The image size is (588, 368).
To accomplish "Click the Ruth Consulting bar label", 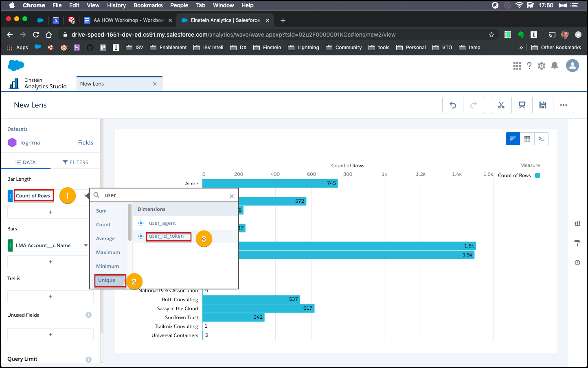I will pos(180,300).
